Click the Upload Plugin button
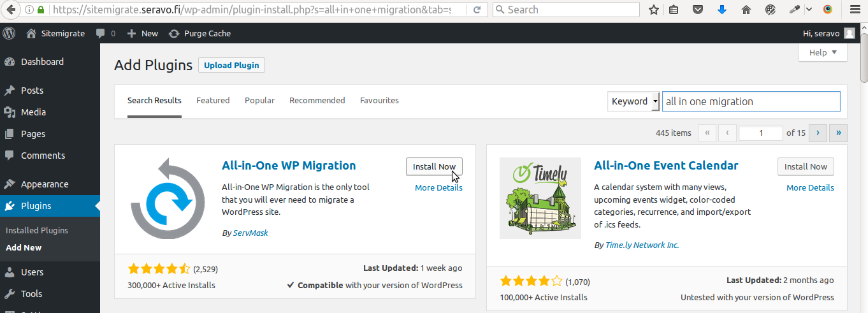868x313 pixels. tap(231, 65)
